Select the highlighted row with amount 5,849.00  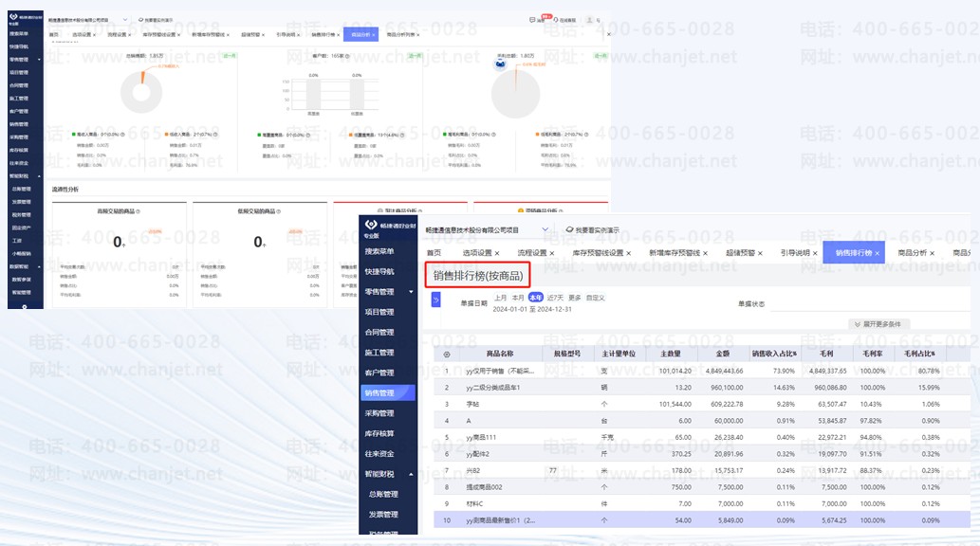(x=702, y=520)
